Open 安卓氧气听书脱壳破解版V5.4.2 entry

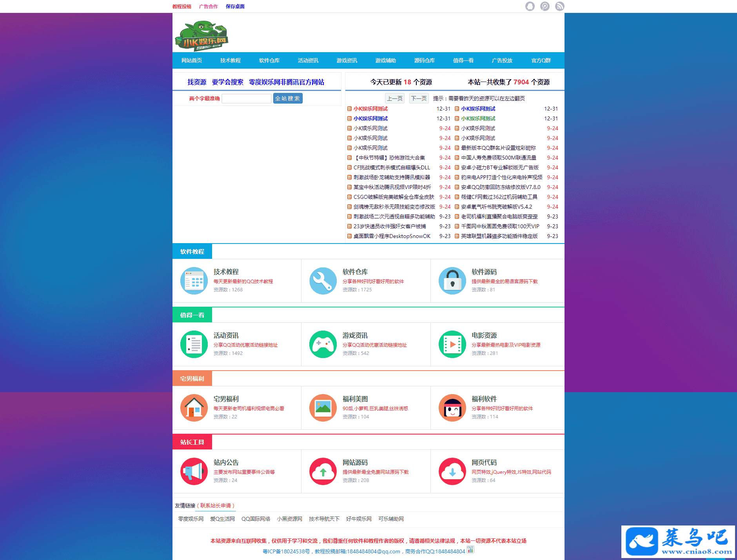click(497, 207)
